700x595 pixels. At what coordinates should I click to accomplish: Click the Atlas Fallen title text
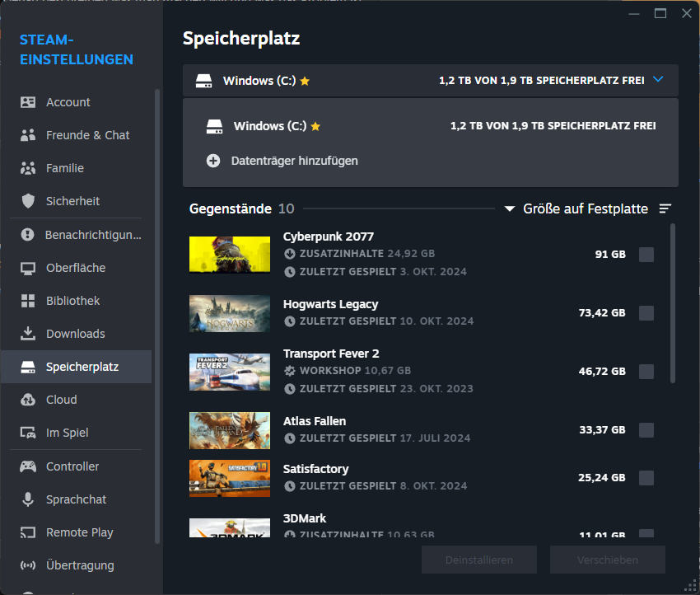click(315, 421)
